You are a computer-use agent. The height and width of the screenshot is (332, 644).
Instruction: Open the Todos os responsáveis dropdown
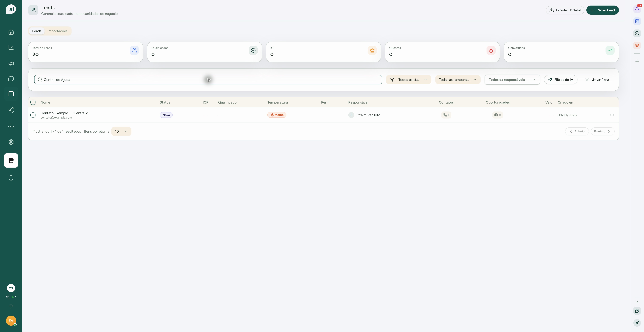[512, 80]
